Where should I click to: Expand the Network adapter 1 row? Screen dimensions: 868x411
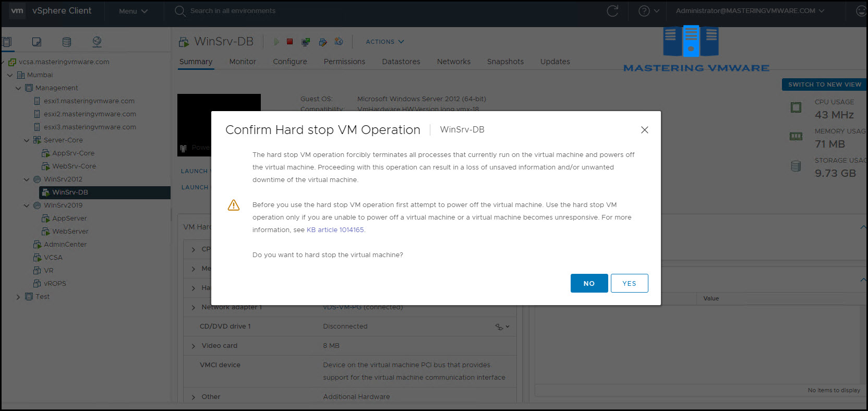click(x=194, y=307)
